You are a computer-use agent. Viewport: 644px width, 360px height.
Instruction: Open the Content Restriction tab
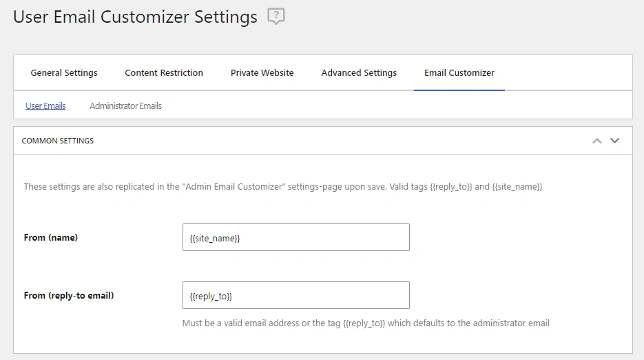[164, 73]
